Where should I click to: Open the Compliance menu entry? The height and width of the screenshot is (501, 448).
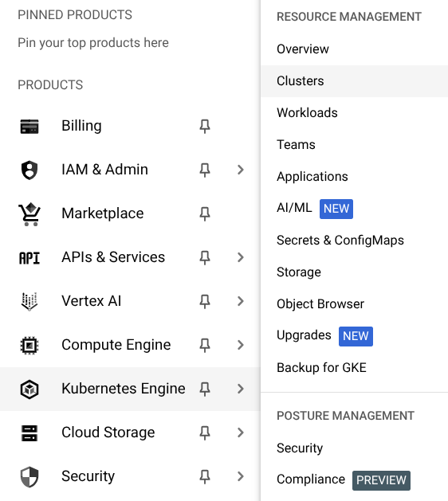tap(311, 479)
